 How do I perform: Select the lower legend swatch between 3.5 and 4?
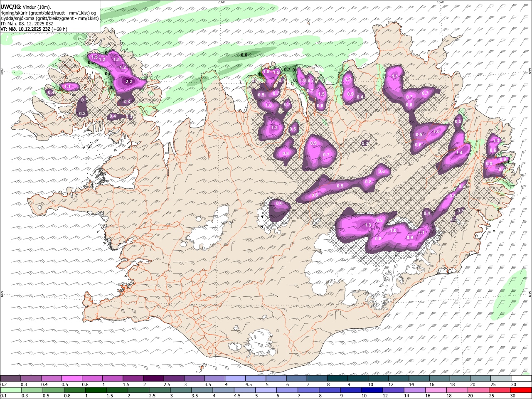(202, 390)
